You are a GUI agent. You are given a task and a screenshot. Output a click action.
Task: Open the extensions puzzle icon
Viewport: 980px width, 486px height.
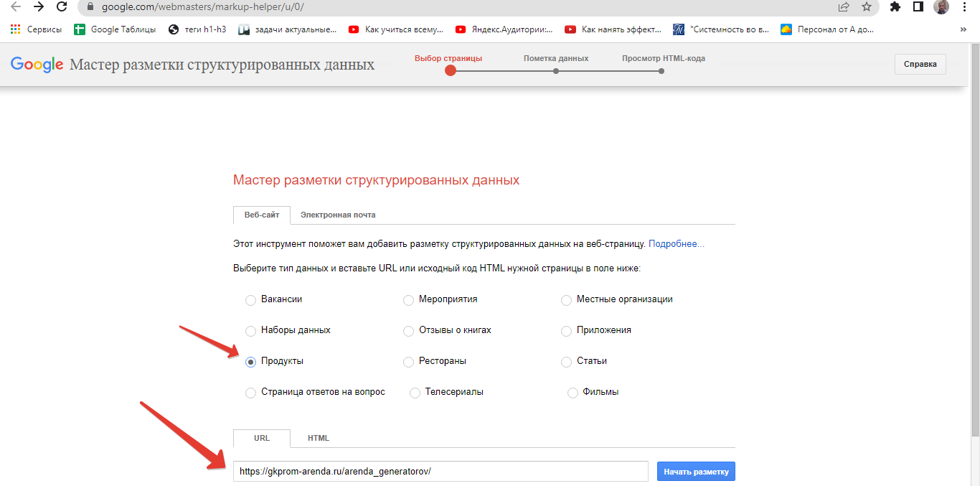tap(895, 6)
